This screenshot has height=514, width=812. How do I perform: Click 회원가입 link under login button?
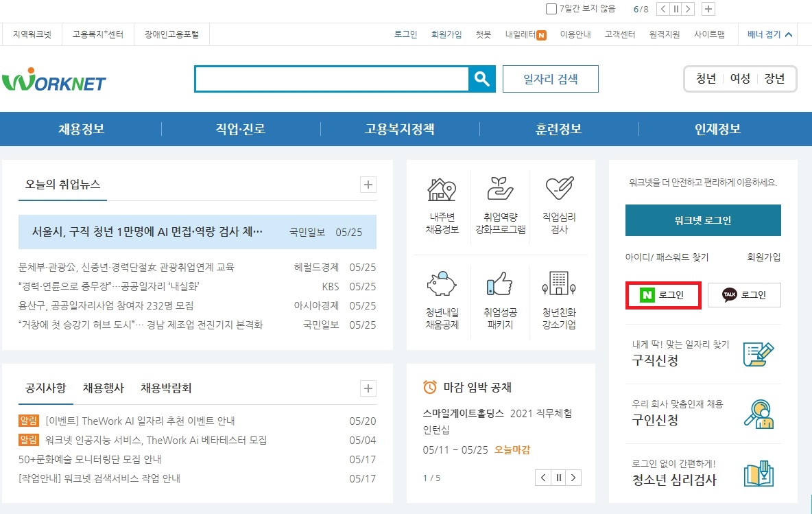point(764,257)
